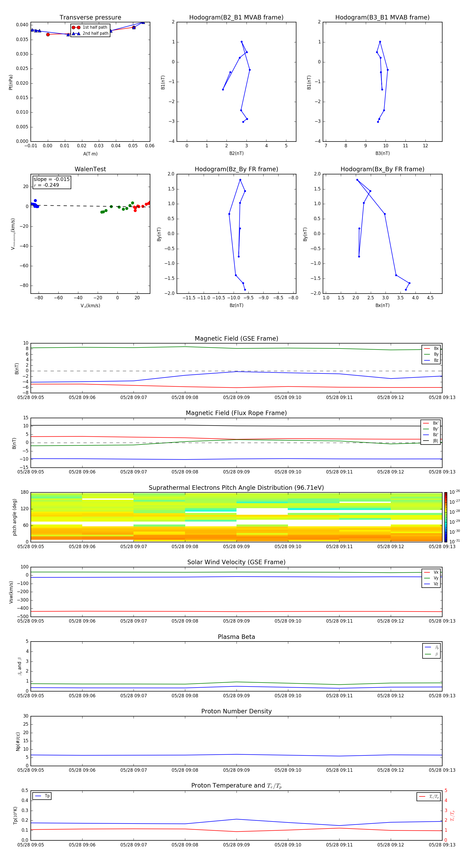
Task: Click the isolated red circle on the Transverse pressure curve
Action: (x=48, y=34)
